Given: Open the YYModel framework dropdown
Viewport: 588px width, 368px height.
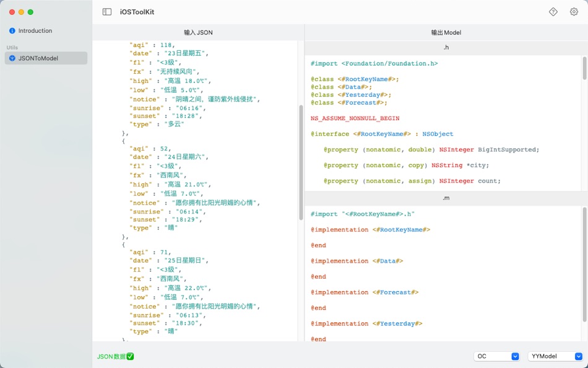Looking at the screenshot, I should 554,356.
